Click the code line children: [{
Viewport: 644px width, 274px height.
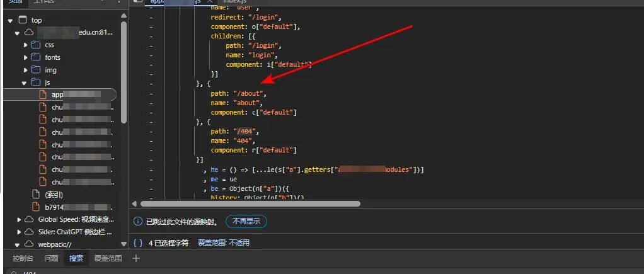tap(233, 36)
